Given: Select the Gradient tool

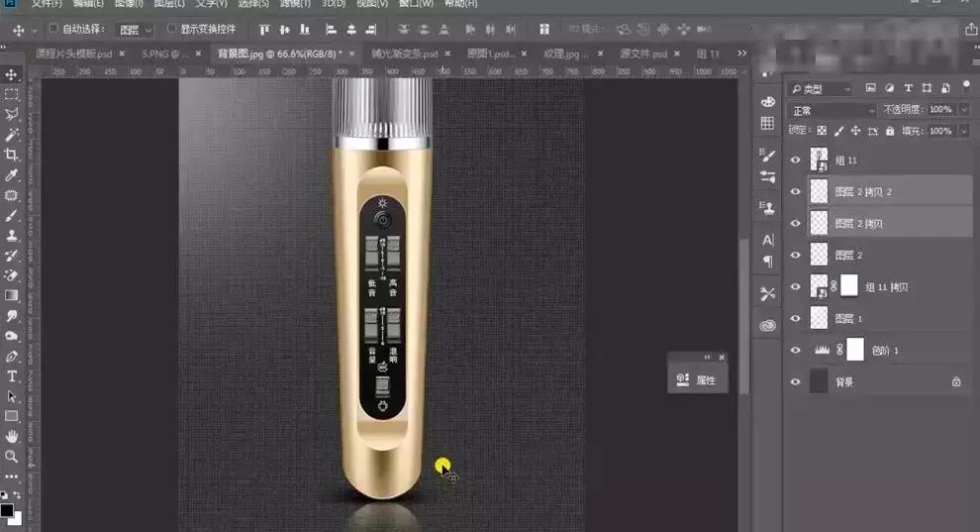Looking at the screenshot, I should (11, 295).
